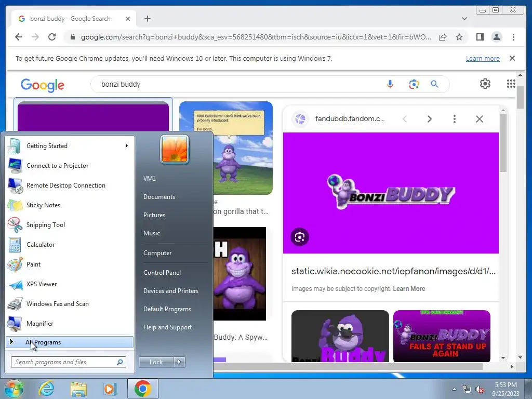532x399 pixels.
Task: Open Connect to a Projector
Action: (x=70, y=166)
